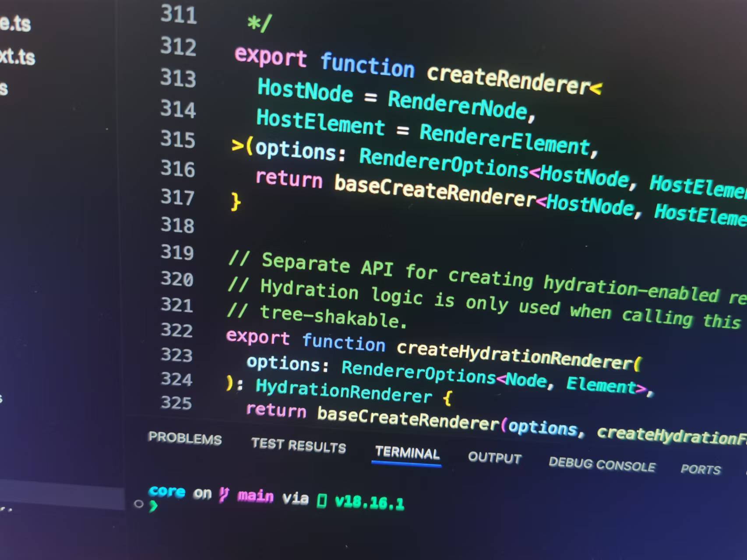Click line number 311 in the gutter
747x560 pixels.
[179, 14]
